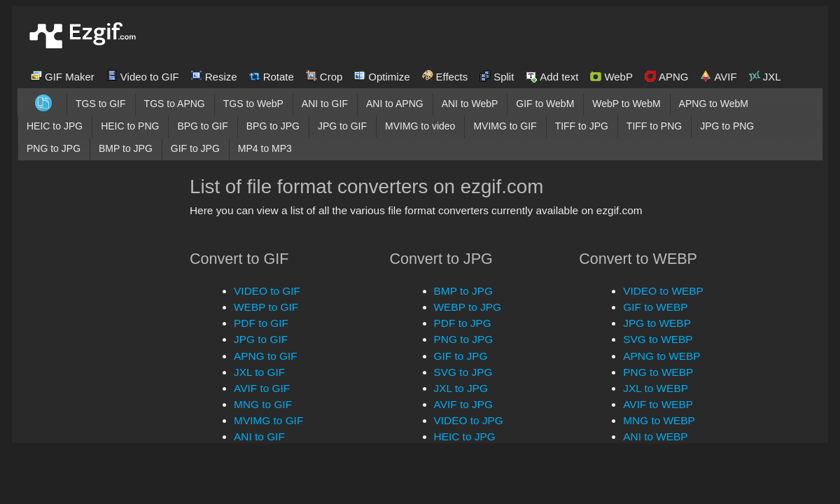Open the APNG tools section

(x=666, y=76)
